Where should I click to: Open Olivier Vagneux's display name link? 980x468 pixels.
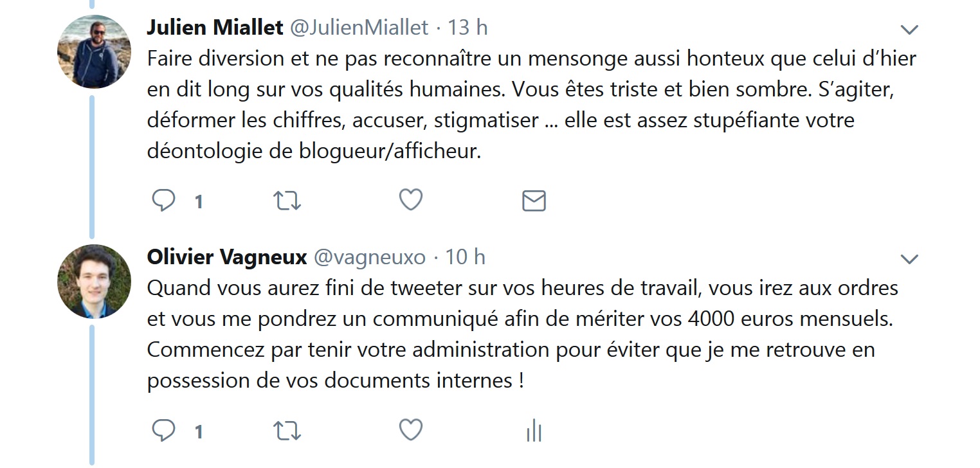[x=227, y=257]
